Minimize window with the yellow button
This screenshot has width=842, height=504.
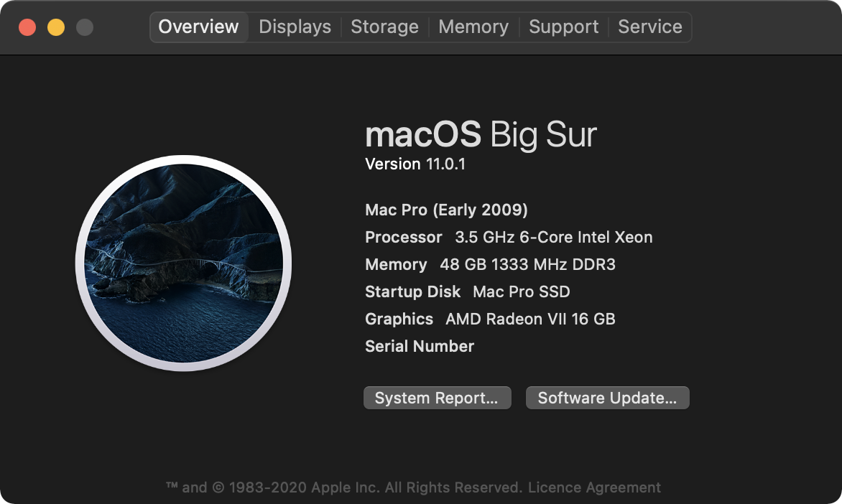56,27
